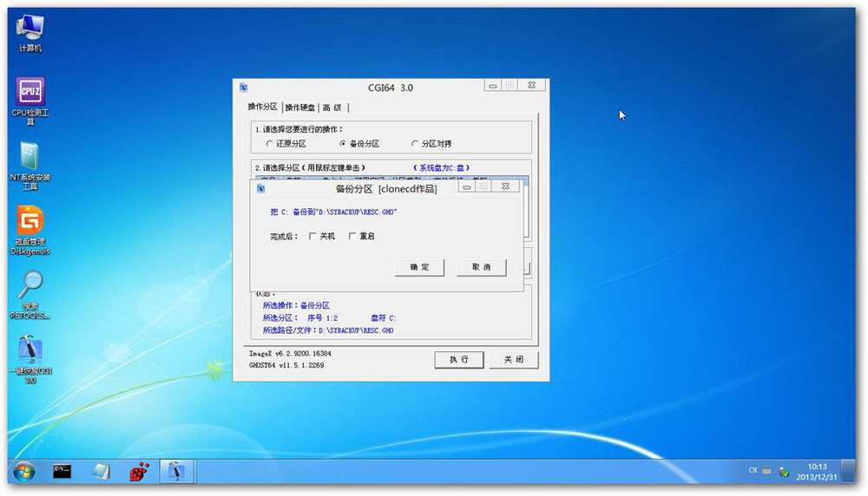Open the CPU-Z CPU检测工具 desktop icon

click(30, 101)
